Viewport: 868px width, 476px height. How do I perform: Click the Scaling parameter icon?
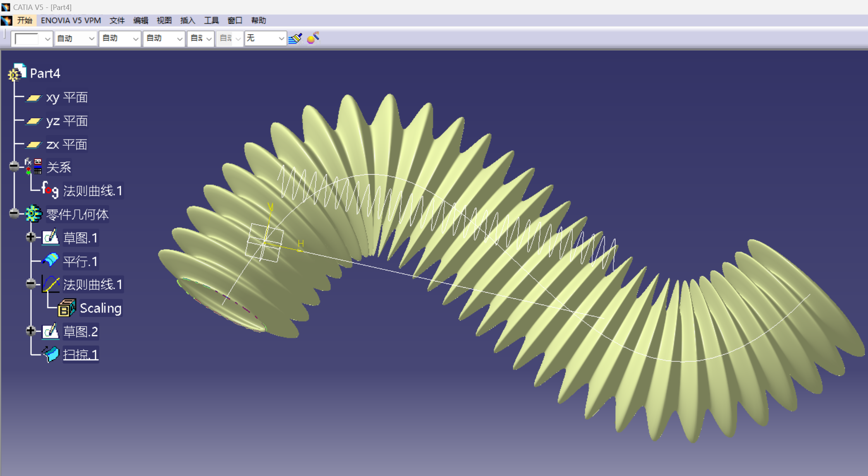pos(67,308)
